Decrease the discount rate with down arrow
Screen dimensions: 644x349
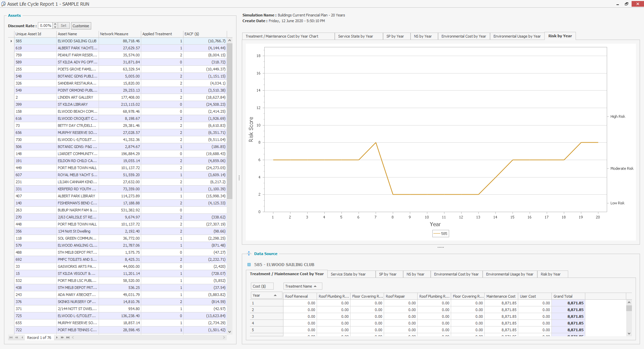tap(55, 27)
